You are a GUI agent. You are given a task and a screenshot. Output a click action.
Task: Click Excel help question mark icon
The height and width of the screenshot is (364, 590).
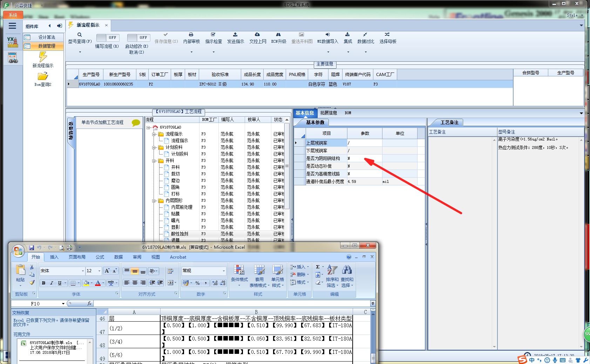click(349, 257)
